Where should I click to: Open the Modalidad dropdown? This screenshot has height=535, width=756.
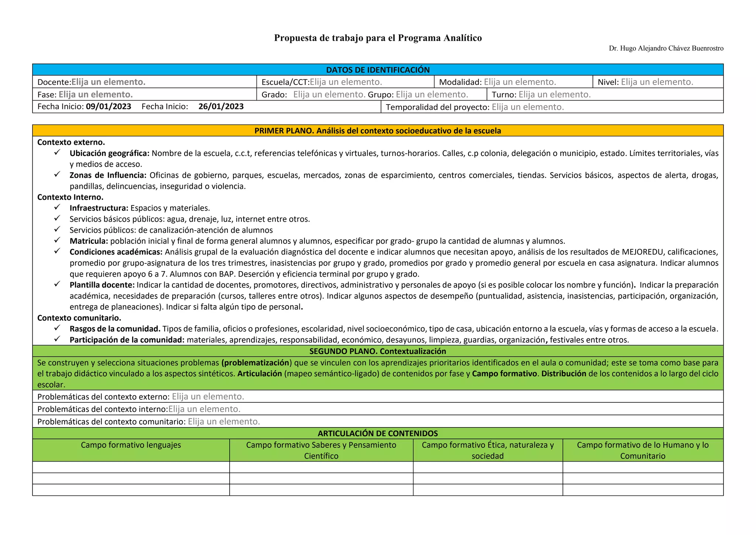(520, 82)
